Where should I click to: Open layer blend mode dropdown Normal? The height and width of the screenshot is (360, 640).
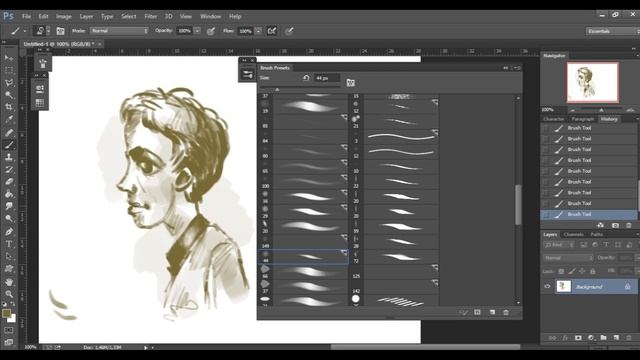click(x=568, y=258)
